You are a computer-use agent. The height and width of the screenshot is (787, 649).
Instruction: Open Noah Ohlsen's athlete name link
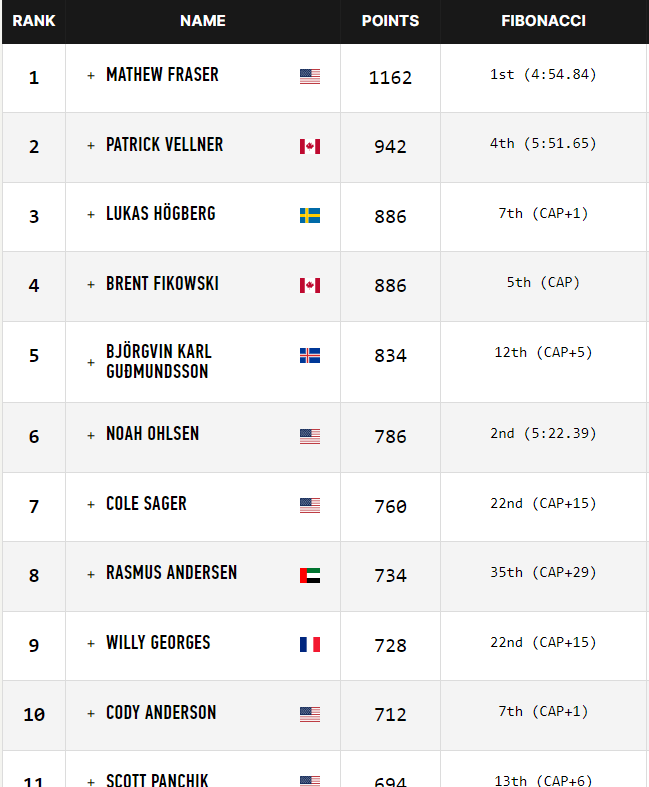pyautogui.click(x=153, y=434)
